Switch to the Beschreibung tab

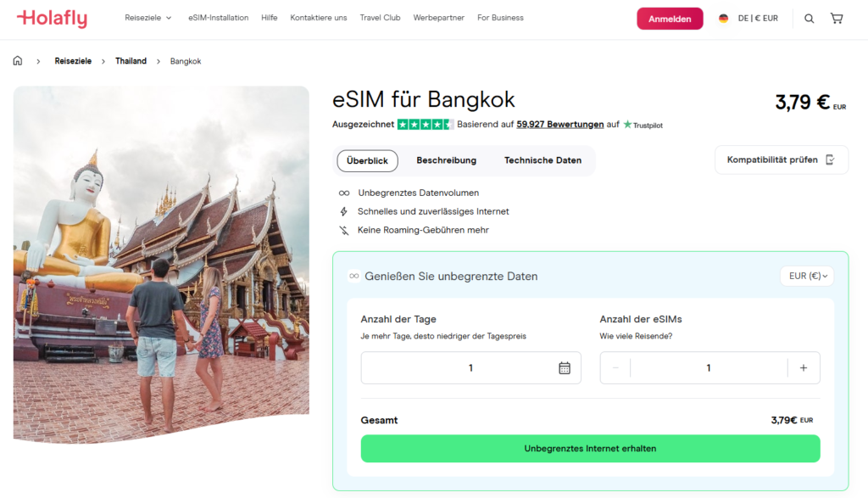[446, 160]
